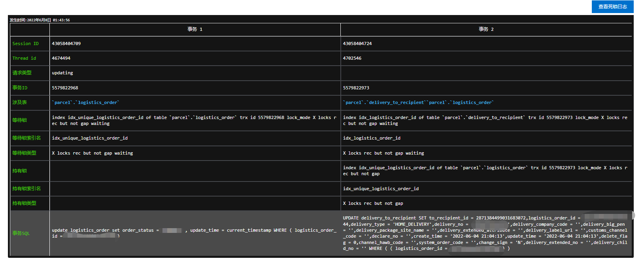The image size is (644, 276).
Task: Click 事务 1 等待锁 description text
Action: 194,121
